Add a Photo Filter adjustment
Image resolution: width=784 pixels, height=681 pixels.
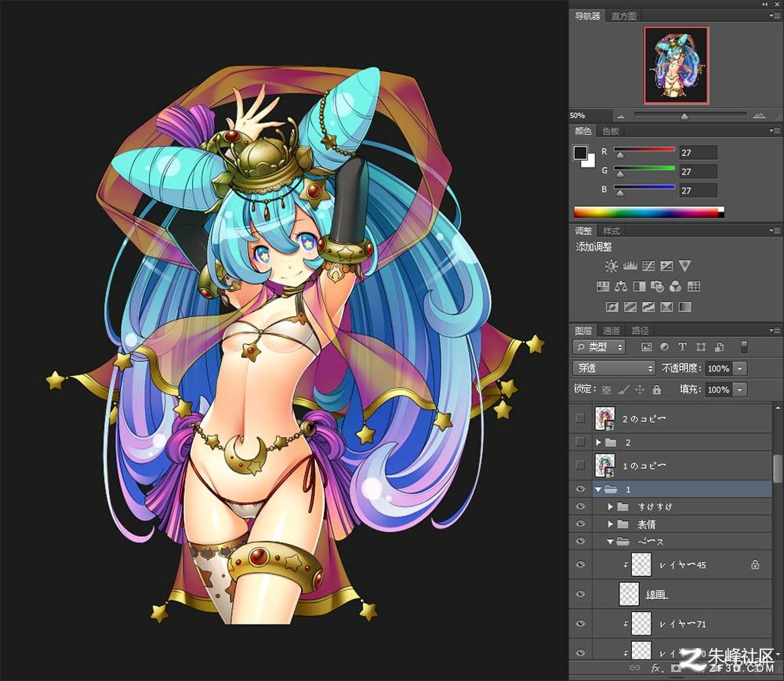(x=657, y=286)
